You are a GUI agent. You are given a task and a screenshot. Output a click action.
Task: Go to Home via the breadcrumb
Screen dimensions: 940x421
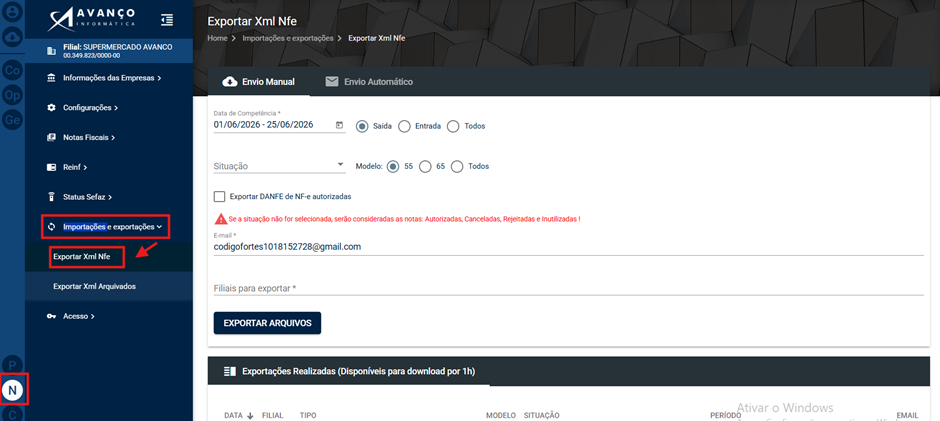pos(217,38)
